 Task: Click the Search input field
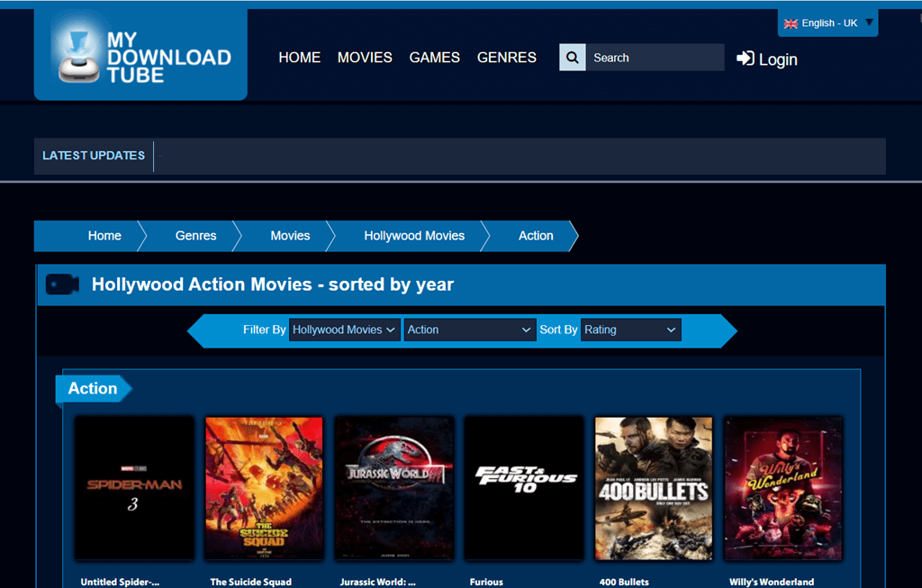(x=655, y=58)
